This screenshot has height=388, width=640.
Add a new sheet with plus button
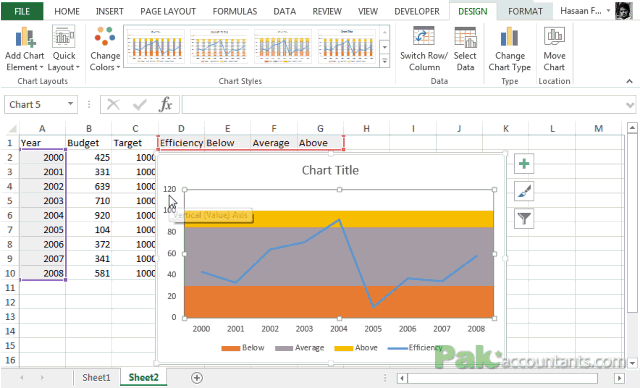(x=197, y=378)
